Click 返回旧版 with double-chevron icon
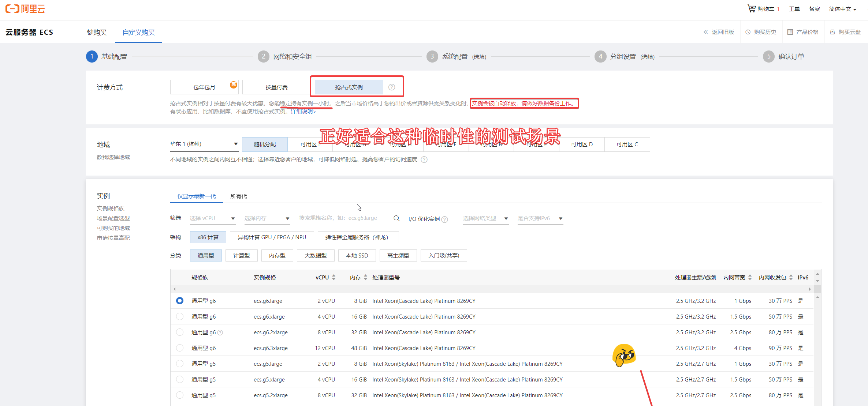The width and height of the screenshot is (868, 406). point(719,32)
